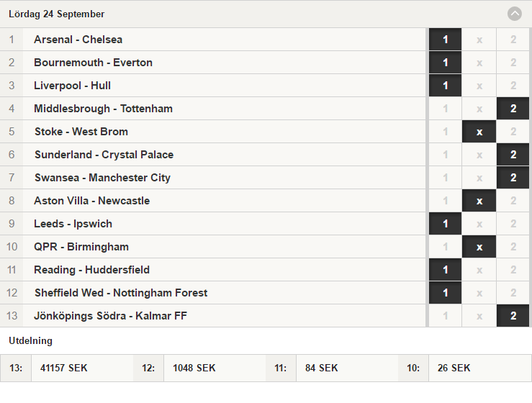Pick 1 for Sunderland - Crystal Palace
532x403 pixels.
445,155
